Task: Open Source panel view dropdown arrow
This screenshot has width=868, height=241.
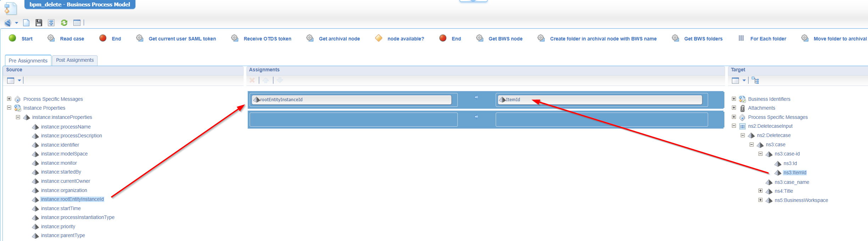Action: [19, 81]
